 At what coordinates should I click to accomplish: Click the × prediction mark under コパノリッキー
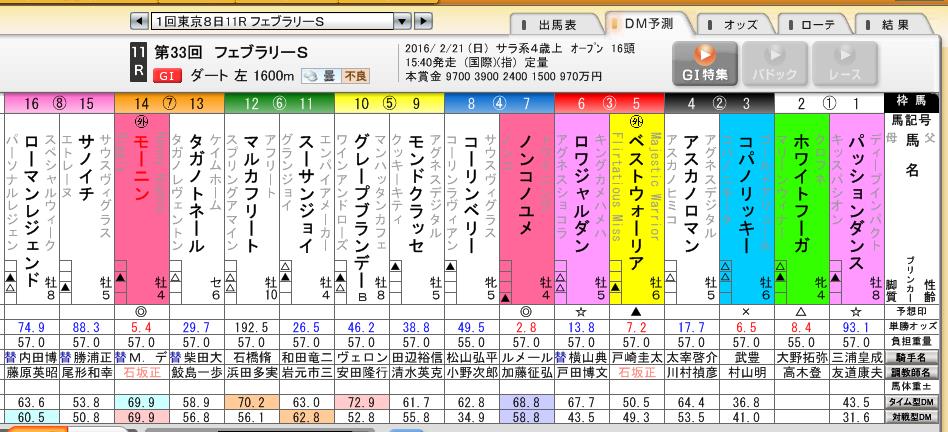click(747, 312)
